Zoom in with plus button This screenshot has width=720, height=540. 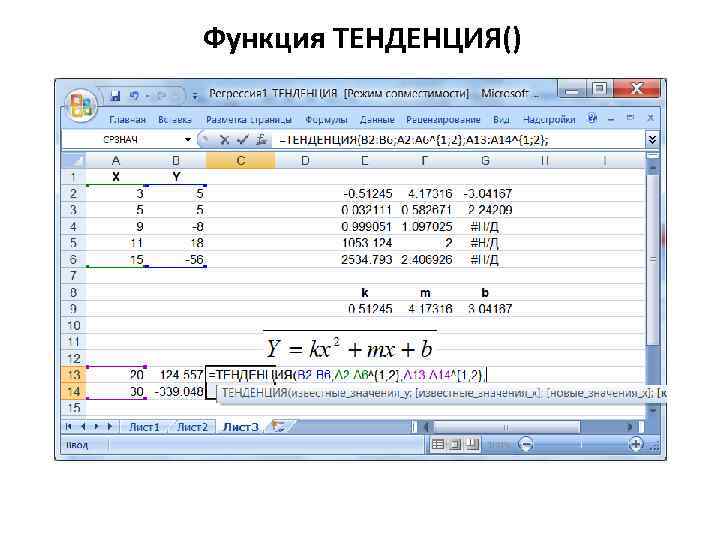point(636,444)
